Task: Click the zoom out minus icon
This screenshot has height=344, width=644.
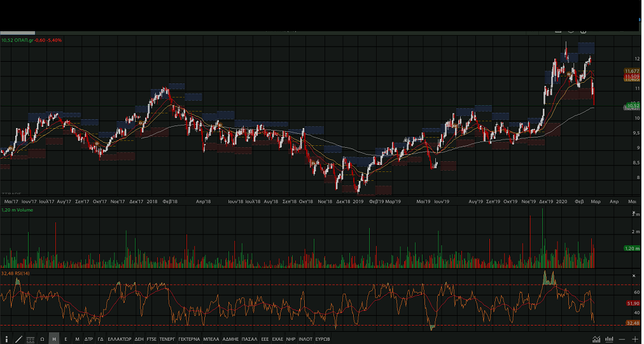Action: (x=622, y=340)
